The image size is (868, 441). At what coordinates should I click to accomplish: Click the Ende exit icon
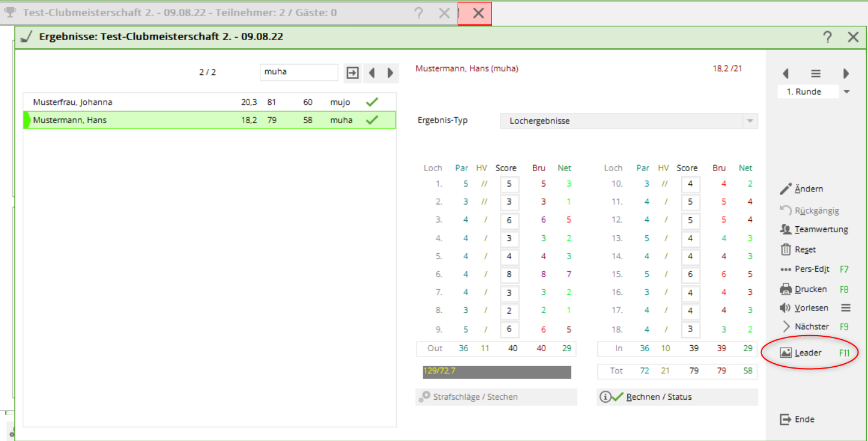(786, 419)
